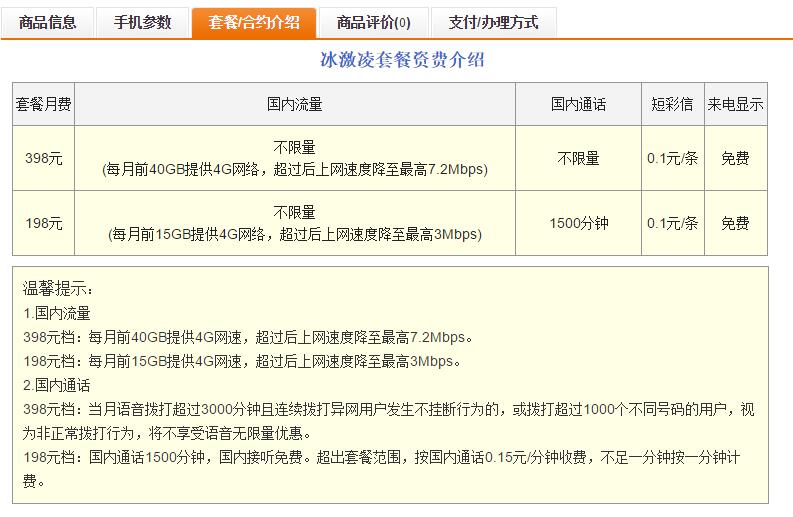The width and height of the screenshot is (793, 517).
Task: Click the 2.国内通话 note heading
Action: (57, 385)
